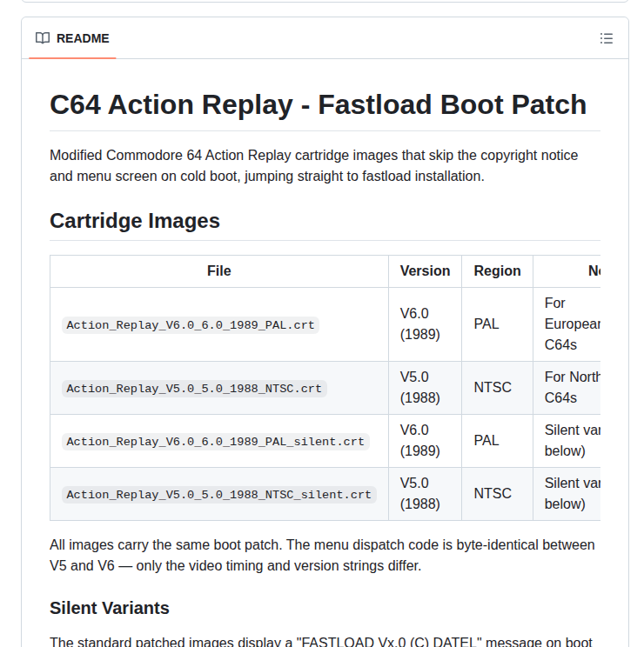Click Action_Replay_V5.0_5.0_1988_NTSC.crt filename
Image resolution: width=644 pixels, height=647 pixels.
coord(194,389)
